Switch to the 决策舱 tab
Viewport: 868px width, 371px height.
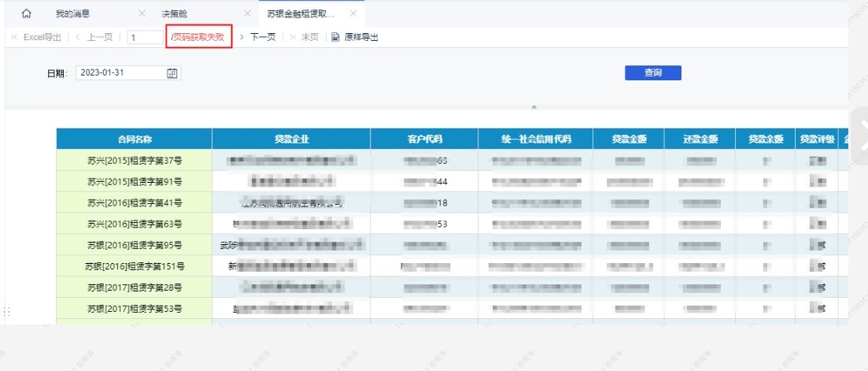[x=175, y=14]
